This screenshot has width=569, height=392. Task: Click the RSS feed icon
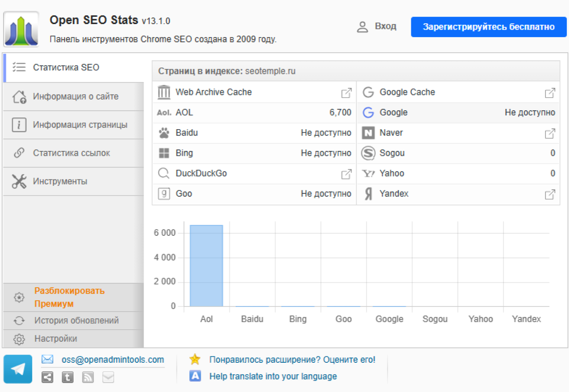point(88,377)
